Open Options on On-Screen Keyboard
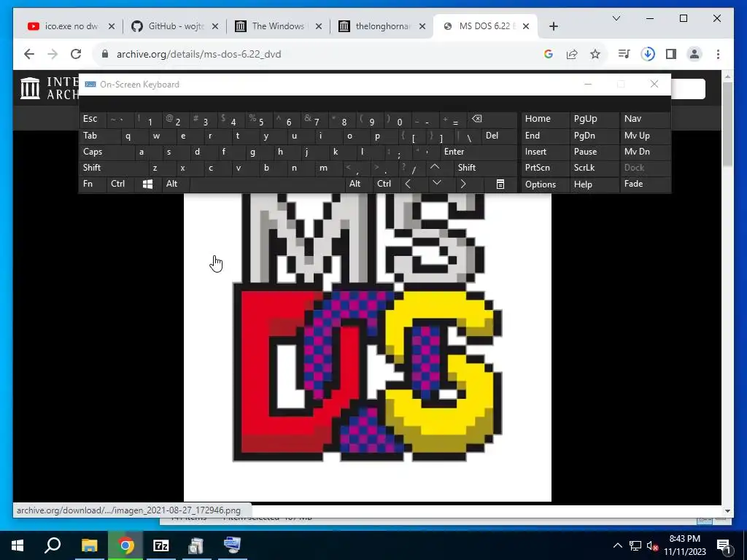 point(545,184)
